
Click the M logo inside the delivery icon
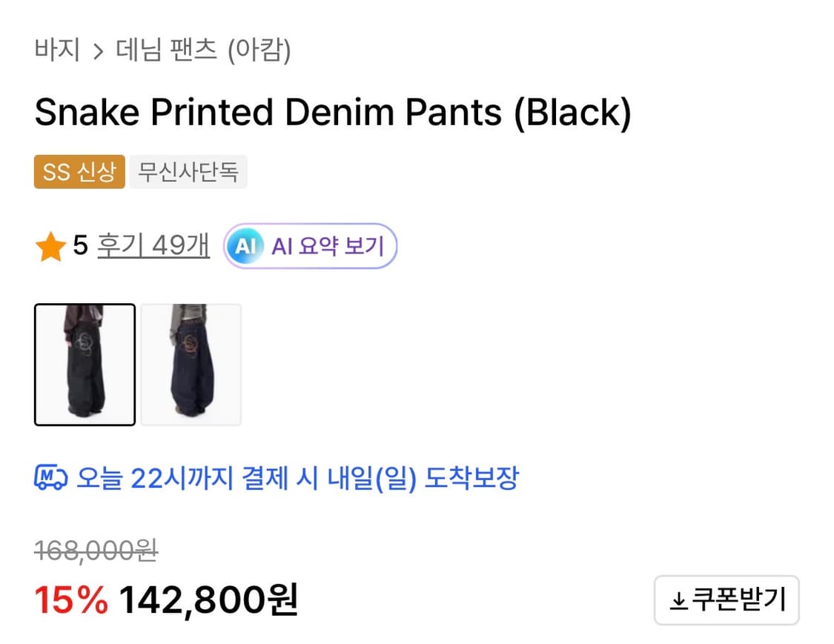(46, 474)
